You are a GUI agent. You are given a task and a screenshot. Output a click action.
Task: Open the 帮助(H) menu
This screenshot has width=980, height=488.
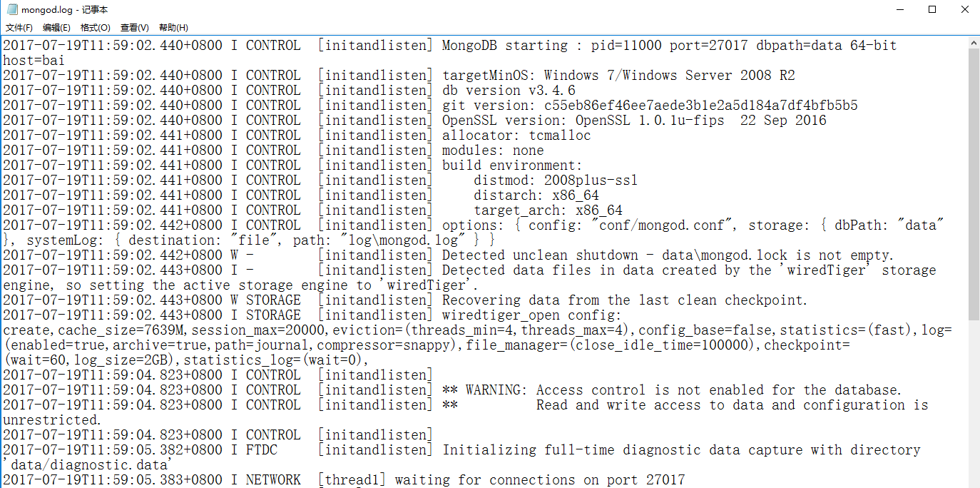pyautogui.click(x=173, y=28)
